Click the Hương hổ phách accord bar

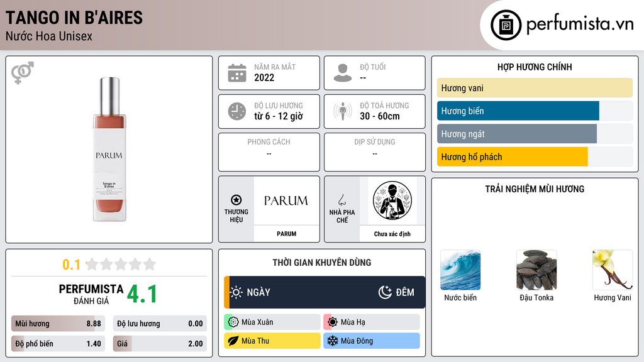click(535, 156)
